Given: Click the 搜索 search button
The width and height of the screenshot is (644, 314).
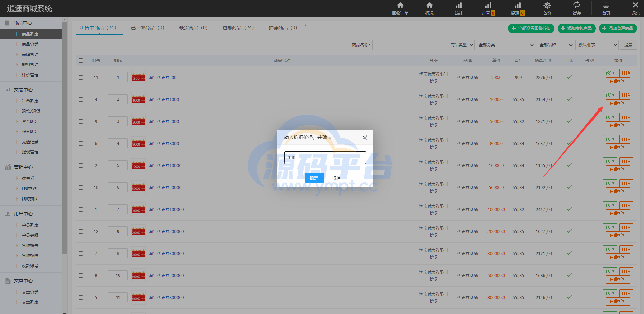Looking at the screenshot, I should pyautogui.click(x=628, y=45).
